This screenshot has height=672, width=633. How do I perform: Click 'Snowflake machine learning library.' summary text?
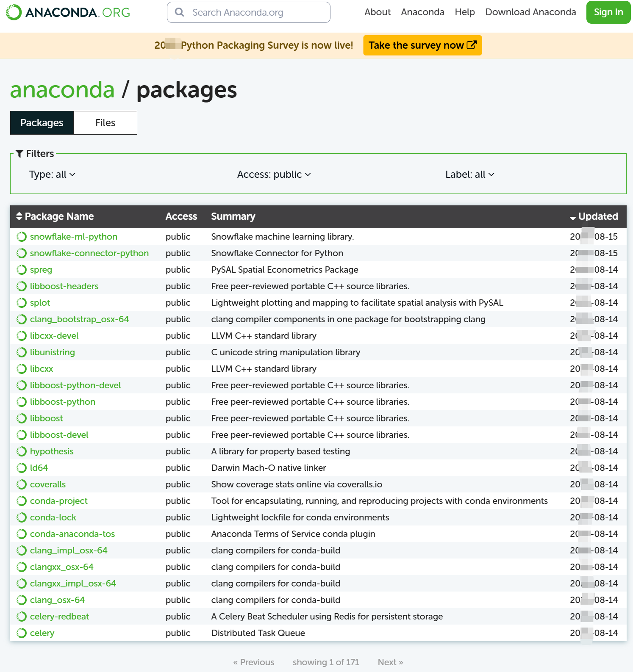pos(283,237)
